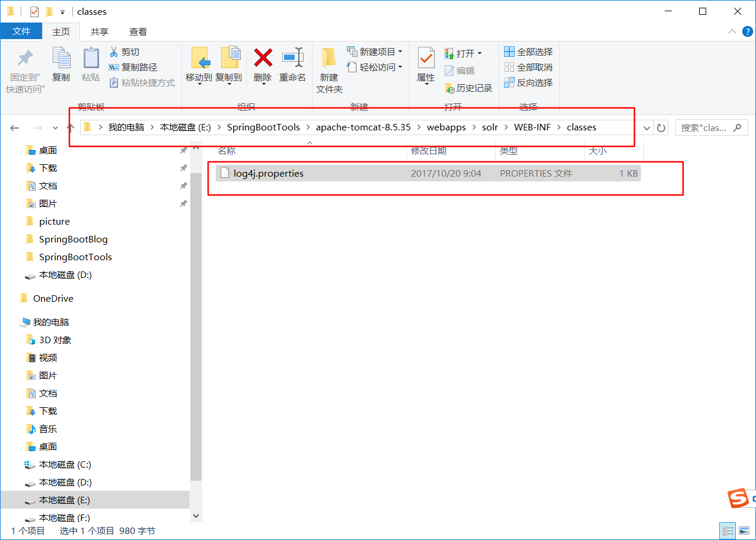Viewport: 756px width, 540px height.
Task: Click SpringBootTools in the breadcrumb
Action: point(263,127)
